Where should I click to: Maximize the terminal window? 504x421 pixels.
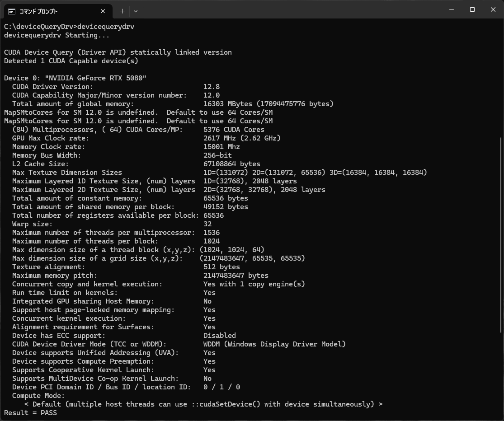coord(472,9)
